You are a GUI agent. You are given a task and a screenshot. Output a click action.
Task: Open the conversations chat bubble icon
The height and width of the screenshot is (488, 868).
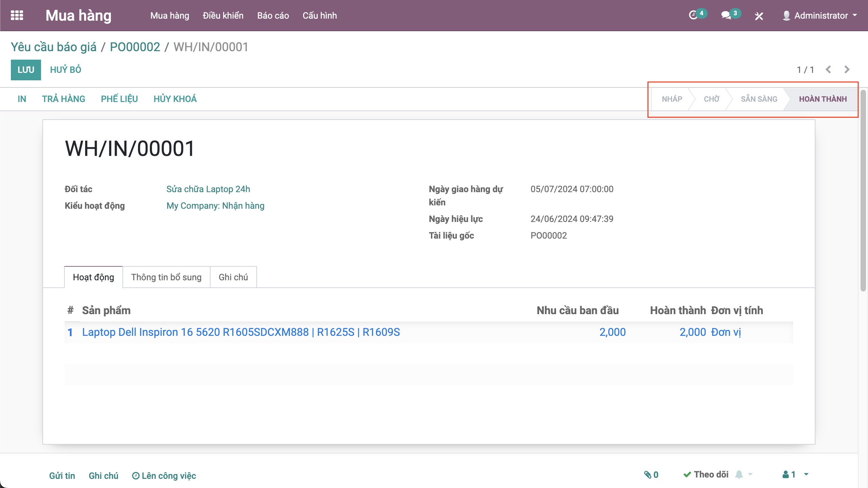[x=726, y=15]
